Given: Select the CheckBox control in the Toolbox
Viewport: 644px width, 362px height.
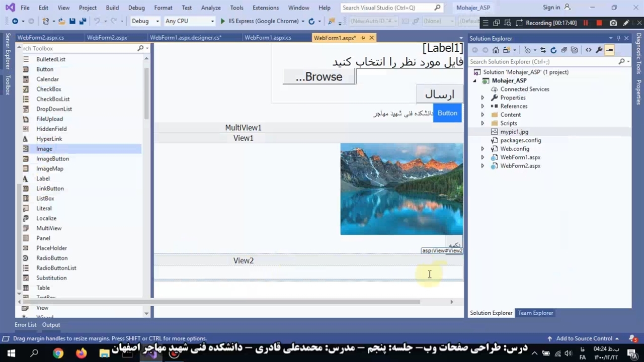Looking at the screenshot, I should 48,89.
